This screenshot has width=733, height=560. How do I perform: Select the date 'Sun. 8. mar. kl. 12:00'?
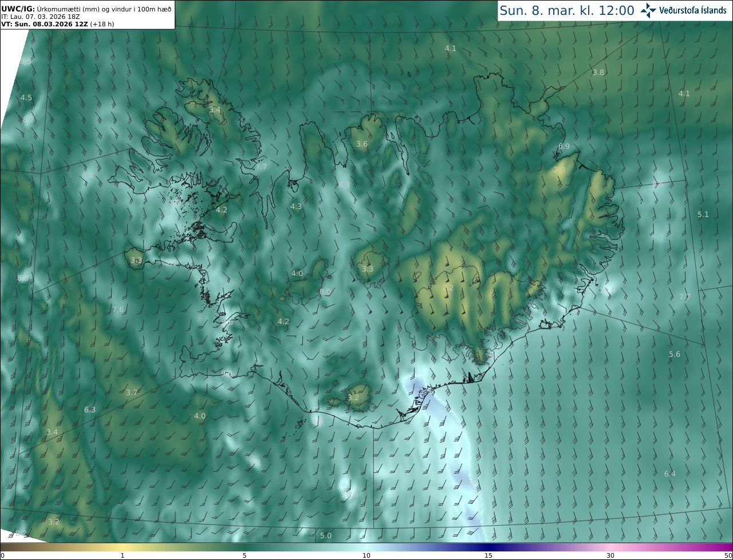567,10
